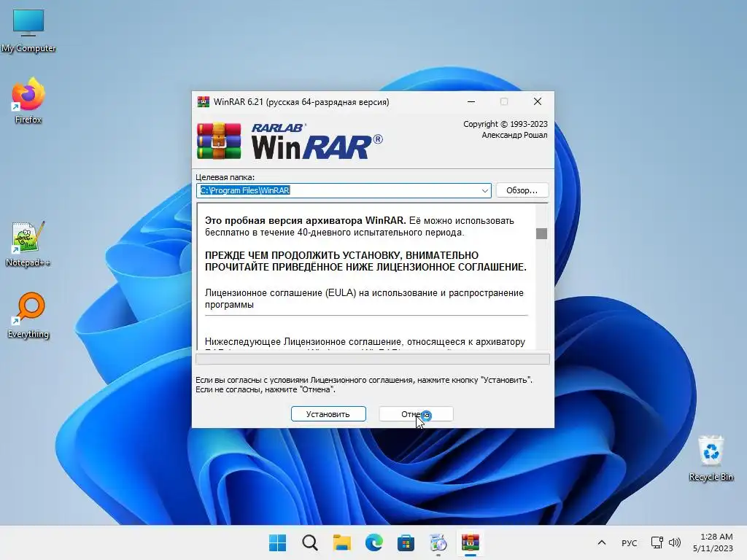The width and height of the screenshot is (747, 560).
Task: Click the license text scrollbar thumb
Action: pyautogui.click(x=541, y=233)
